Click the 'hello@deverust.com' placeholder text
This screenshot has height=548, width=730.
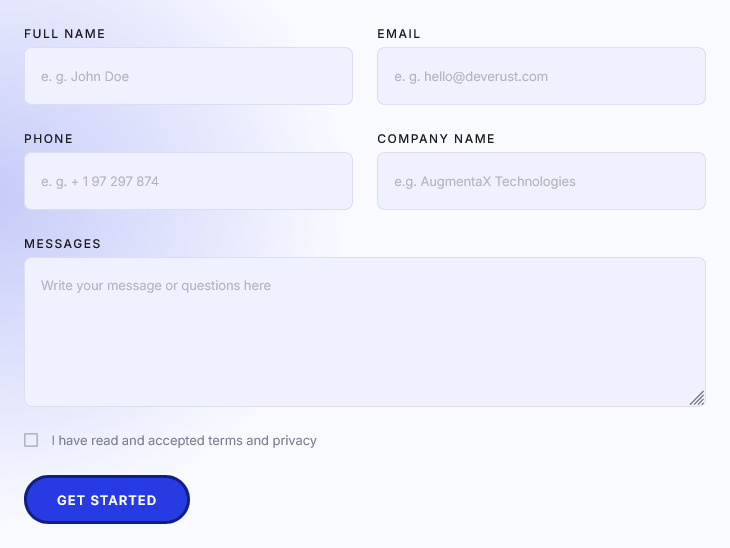(485, 77)
